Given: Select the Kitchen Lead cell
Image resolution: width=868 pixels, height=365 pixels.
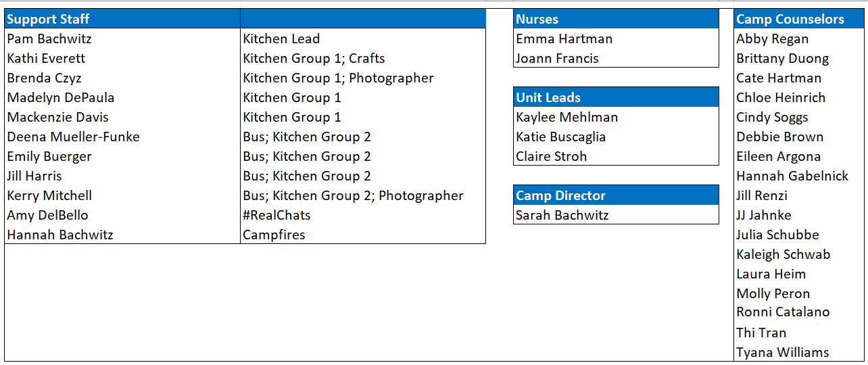Looking at the screenshot, I should [x=363, y=39].
